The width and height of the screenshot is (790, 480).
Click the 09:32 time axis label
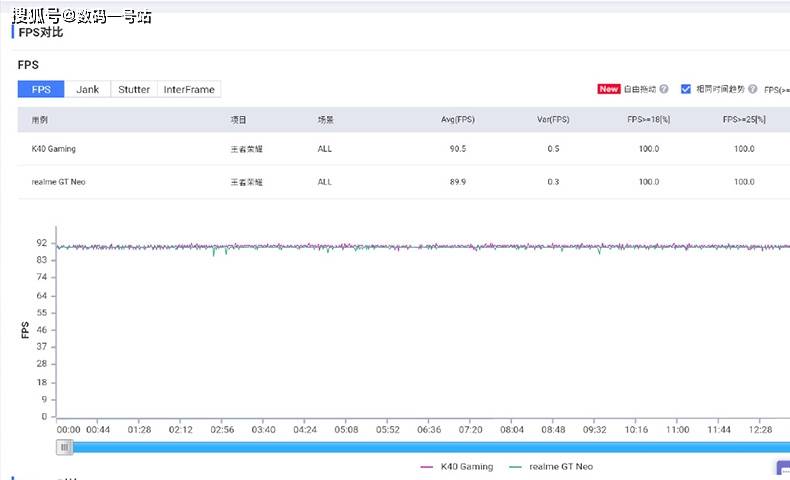595,430
